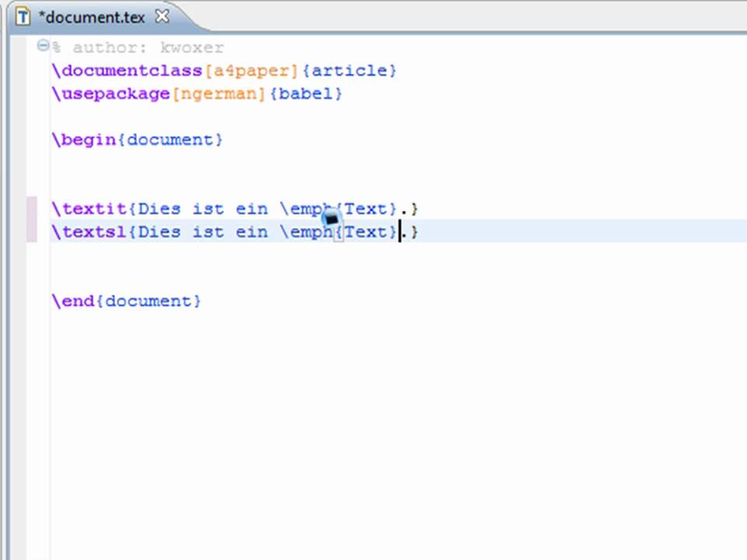Screen dimensions: 747x560
Task: Click 'Text' in the \textit line
Action: [366, 208]
